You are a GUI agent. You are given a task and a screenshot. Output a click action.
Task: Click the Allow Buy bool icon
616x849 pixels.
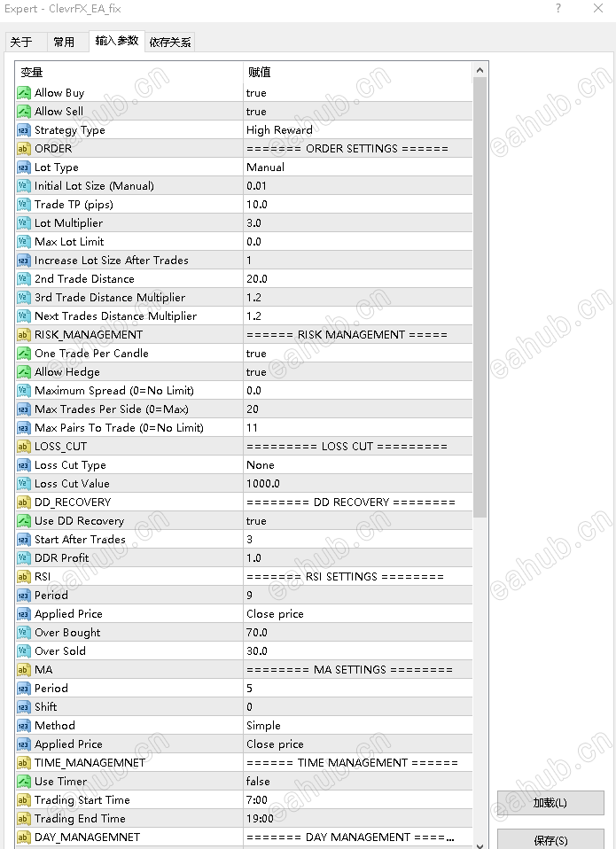coord(23,92)
